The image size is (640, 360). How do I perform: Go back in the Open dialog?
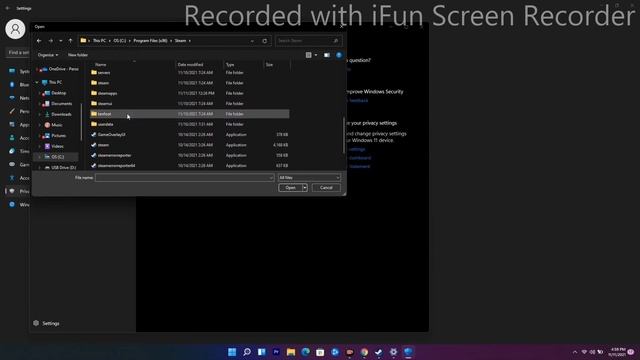point(39,41)
